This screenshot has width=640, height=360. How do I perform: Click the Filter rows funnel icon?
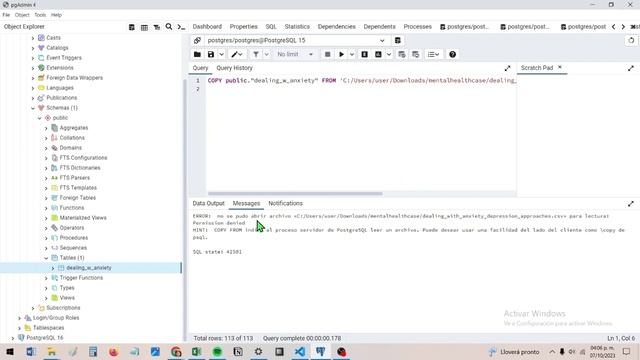(x=256, y=54)
